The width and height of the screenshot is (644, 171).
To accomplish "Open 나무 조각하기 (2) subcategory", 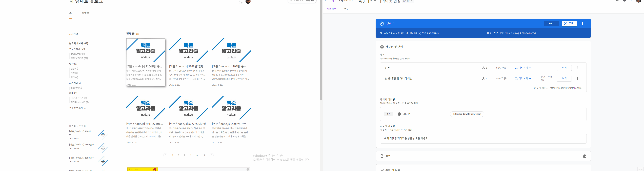I will point(78,98).
